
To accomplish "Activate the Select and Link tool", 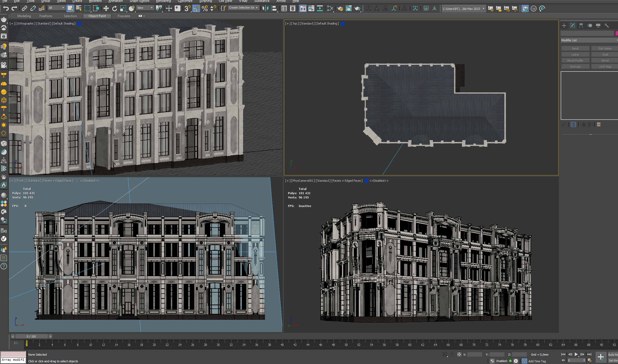I will point(24,8).
